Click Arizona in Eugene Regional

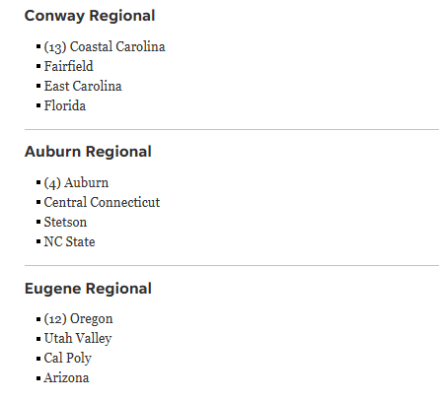click(66, 378)
